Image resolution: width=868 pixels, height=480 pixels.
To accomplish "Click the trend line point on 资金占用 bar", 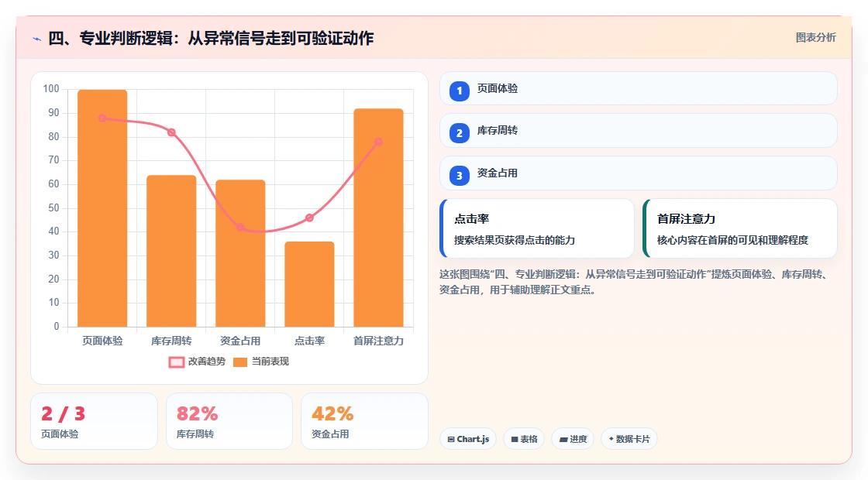I will 240,227.
